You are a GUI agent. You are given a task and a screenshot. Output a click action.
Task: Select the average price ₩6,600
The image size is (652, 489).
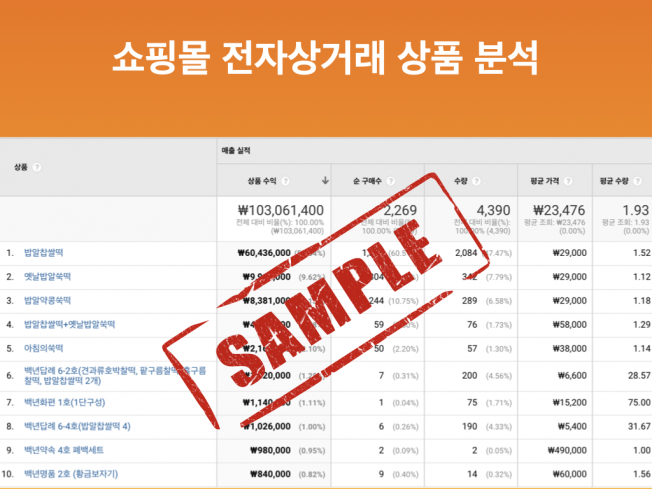tap(572, 375)
